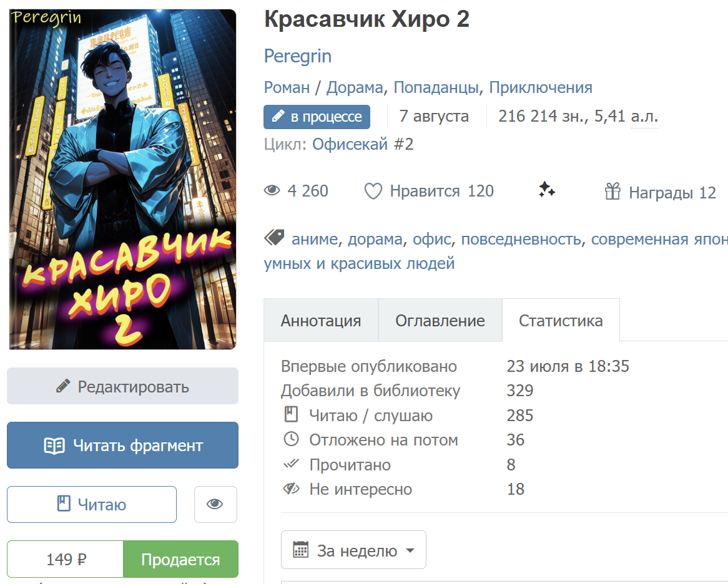728x584 pixels.
Task: Click the bookmark icon beside Читаю / слушаю
Action: tap(291, 414)
